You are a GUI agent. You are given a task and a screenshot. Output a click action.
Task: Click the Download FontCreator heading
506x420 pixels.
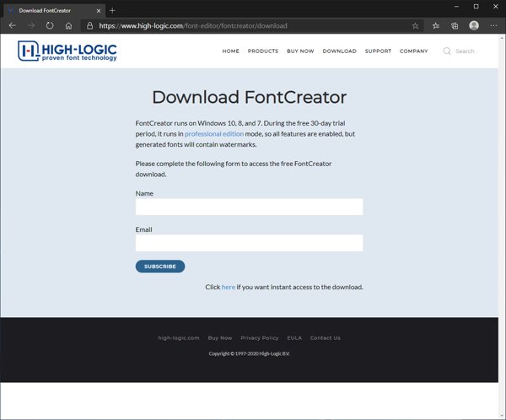tap(249, 97)
